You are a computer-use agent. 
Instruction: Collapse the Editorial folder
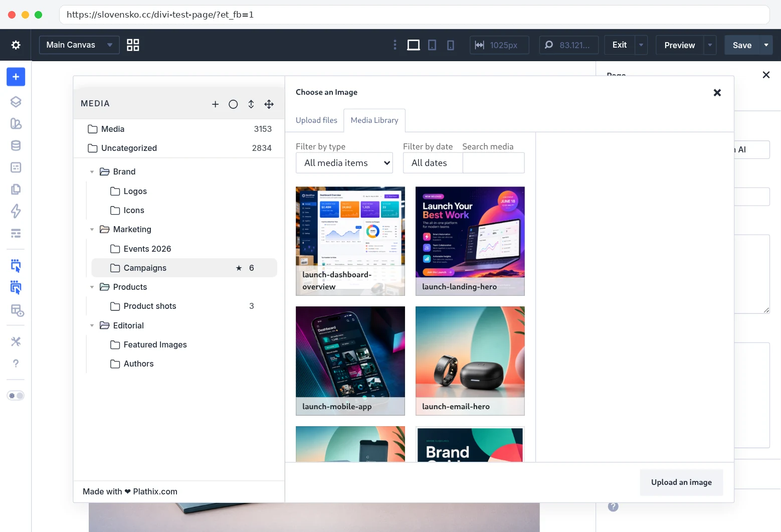pyautogui.click(x=92, y=326)
